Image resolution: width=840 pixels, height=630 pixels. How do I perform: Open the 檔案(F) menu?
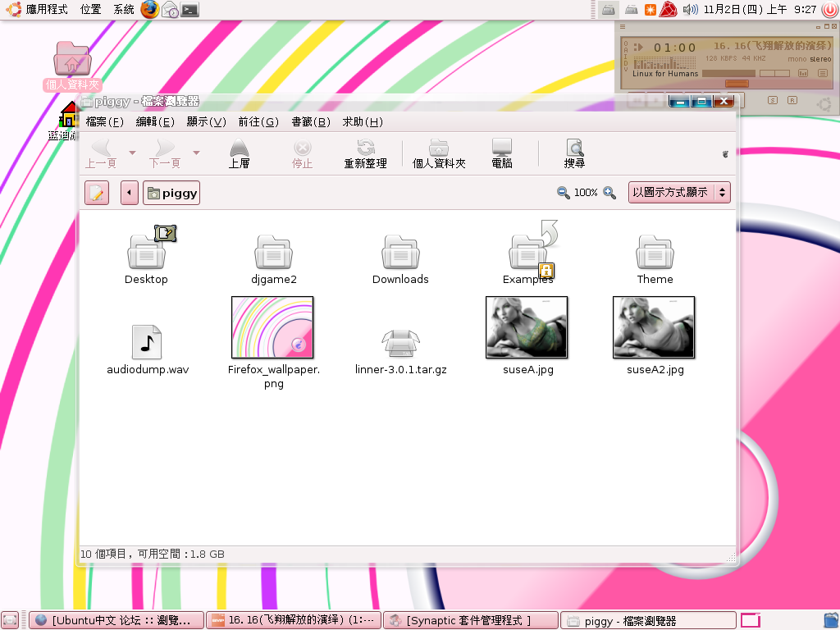tap(104, 122)
